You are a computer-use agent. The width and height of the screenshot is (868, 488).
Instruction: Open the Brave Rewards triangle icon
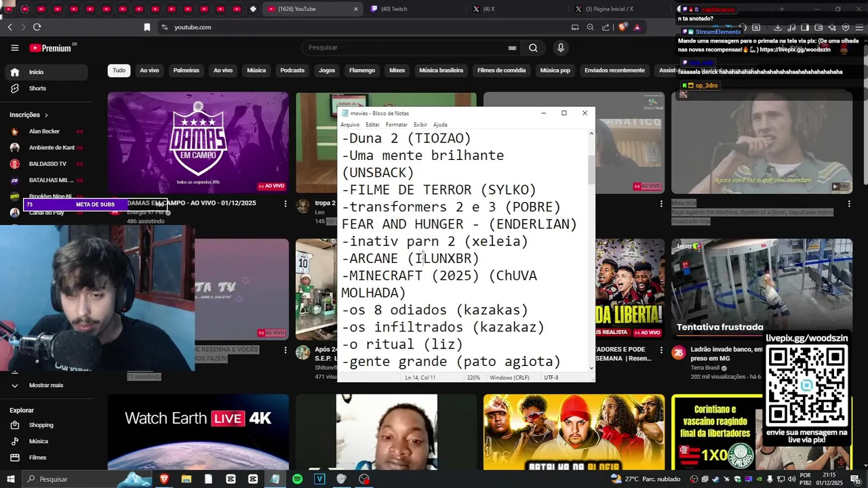(x=637, y=27)
